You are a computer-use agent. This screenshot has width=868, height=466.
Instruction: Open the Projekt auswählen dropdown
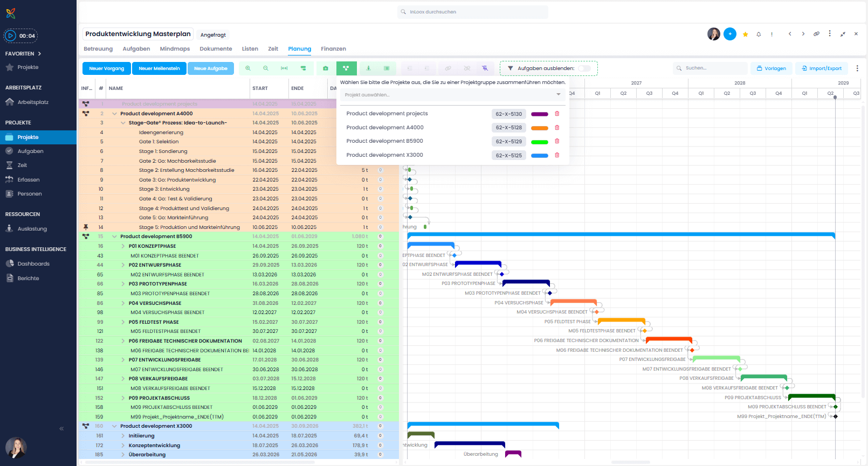tap(452, 95)
